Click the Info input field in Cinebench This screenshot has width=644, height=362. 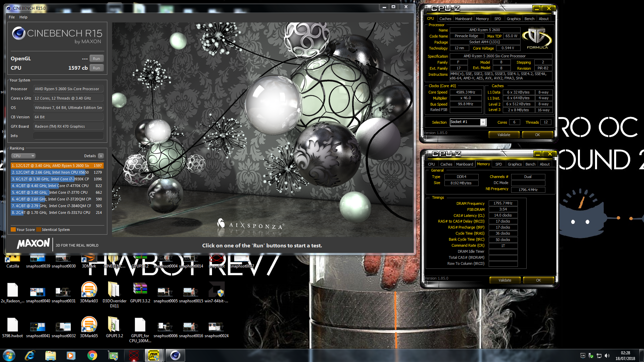(68, 136)
